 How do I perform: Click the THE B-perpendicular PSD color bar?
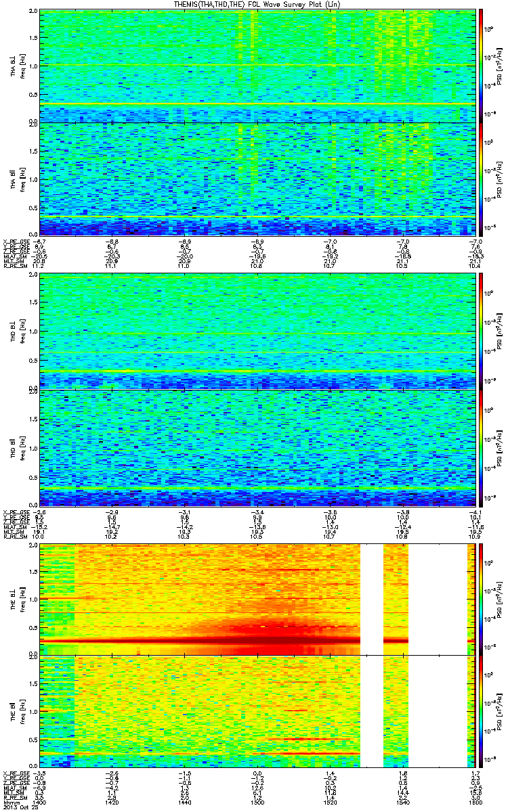481,599
